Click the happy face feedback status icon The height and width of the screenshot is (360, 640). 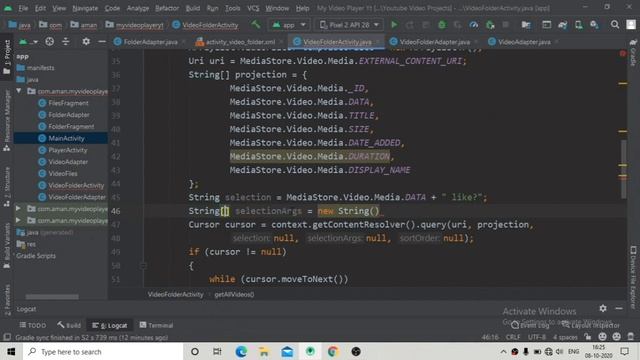(x=602, y=337)
